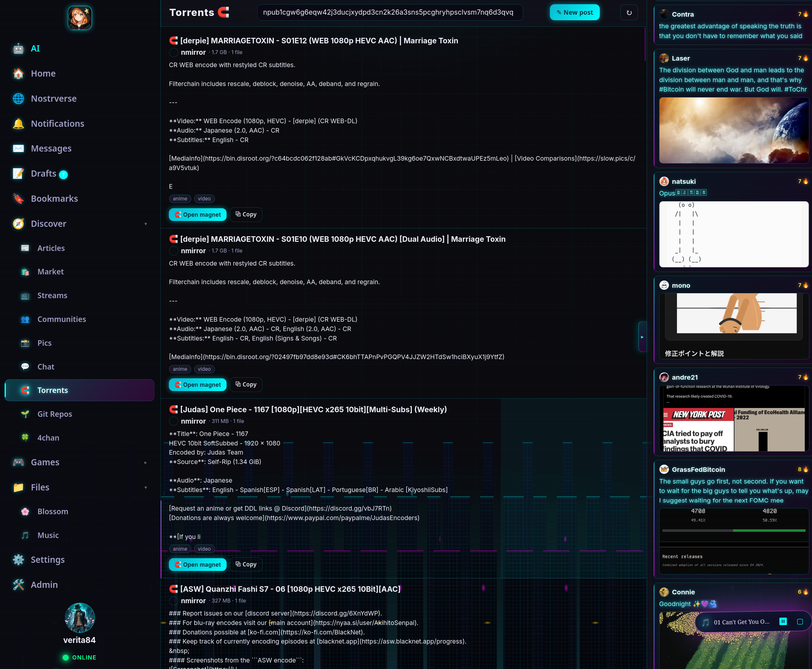The image size is (812, 669).
Task: Click Laser's profile avatar
Action: (664, 58)
